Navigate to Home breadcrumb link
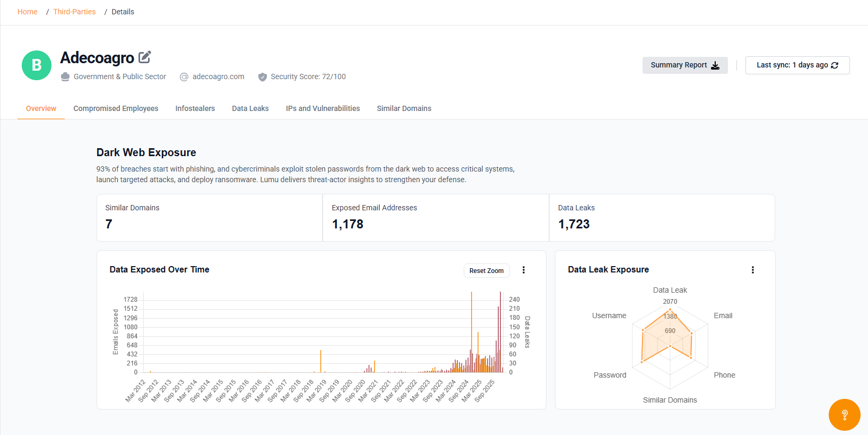The width and height of the screenshot is (868, 435). tap(28, 12)
